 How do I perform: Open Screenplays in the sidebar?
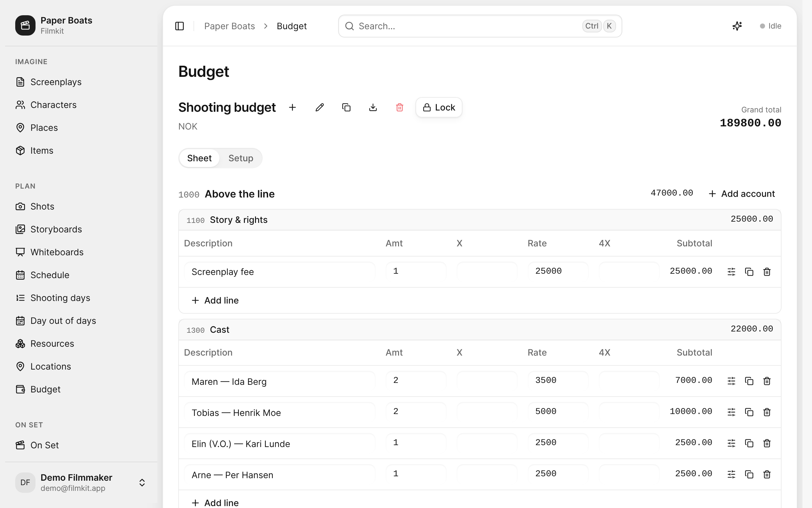click(x=81, y=82)
